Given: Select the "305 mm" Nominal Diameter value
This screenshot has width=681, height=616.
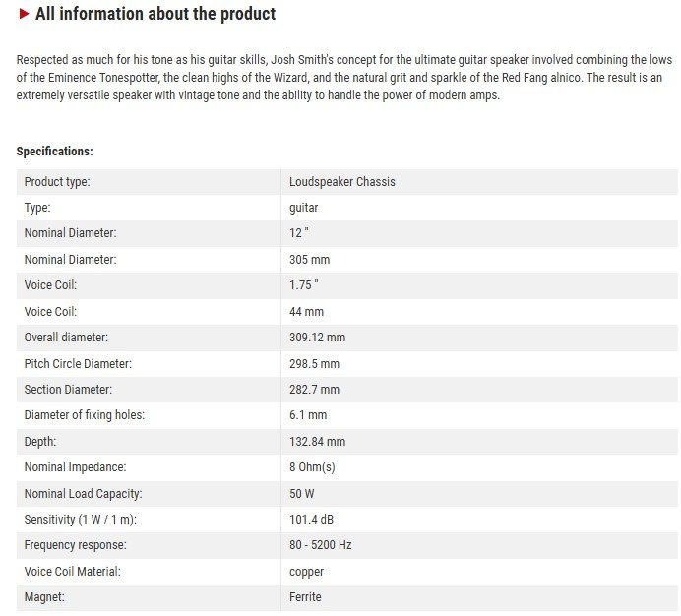Looking at the screenshot, I should [x=309, y=260].
